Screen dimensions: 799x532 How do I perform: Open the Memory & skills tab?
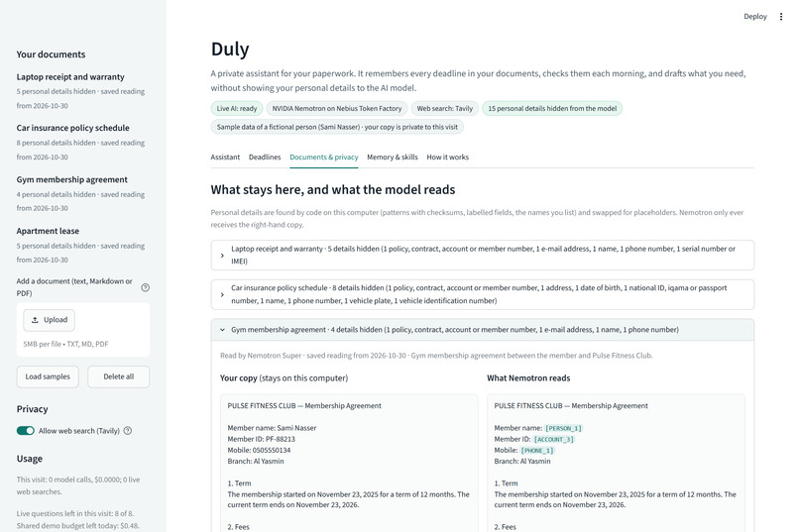(x=392, y=158)
